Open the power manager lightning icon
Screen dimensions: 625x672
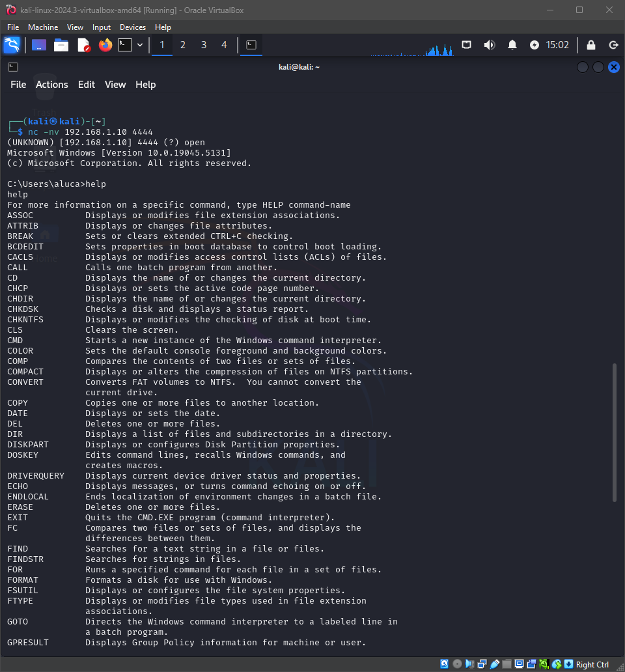click(x=535, y=45)
